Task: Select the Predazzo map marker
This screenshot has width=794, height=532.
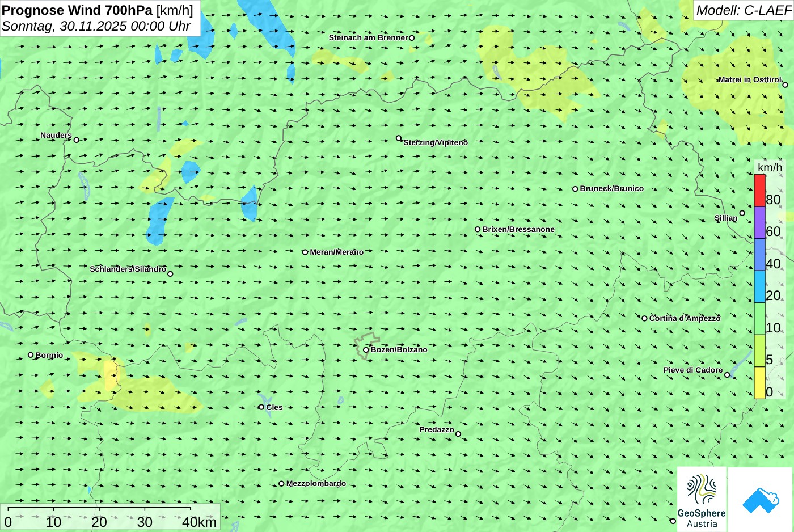Action: pyautogui.click(x=458, y=434)
